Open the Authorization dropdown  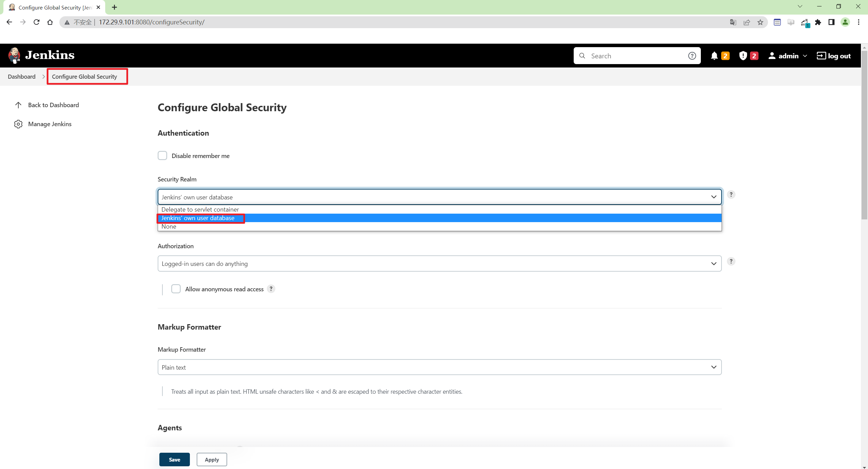[439, 263]
